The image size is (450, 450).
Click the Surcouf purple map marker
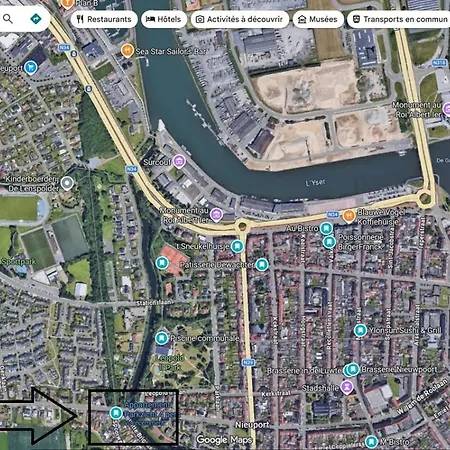[179, 162]
